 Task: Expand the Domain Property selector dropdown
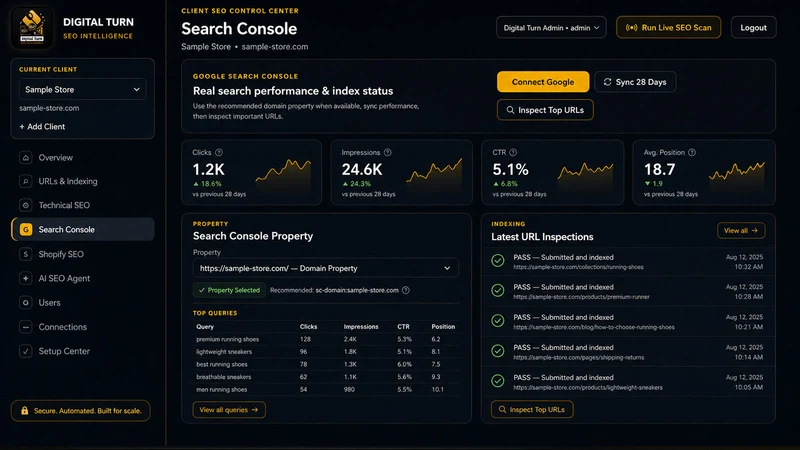click(x=326, y=268)
